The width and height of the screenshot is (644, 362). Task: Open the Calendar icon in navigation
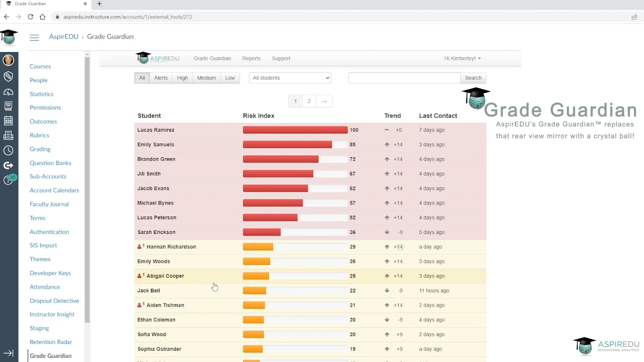click(9, 121)
